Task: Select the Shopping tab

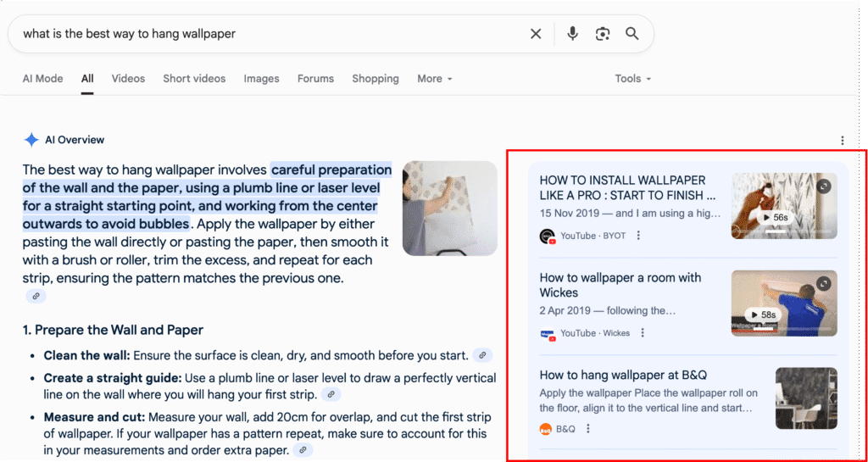Action: (x=375, y=79)
